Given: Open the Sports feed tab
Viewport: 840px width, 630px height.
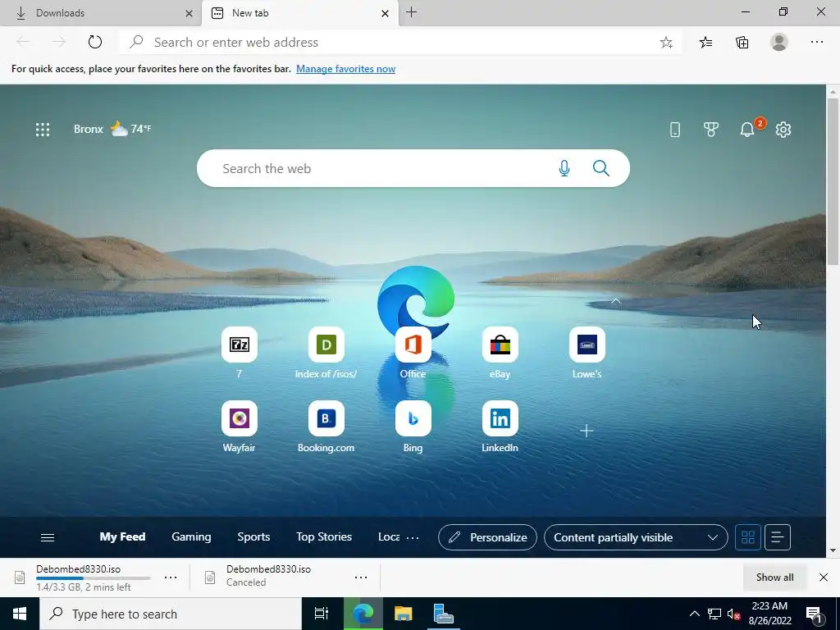Looking at the screenshot, I should click(x=253, y=536).
